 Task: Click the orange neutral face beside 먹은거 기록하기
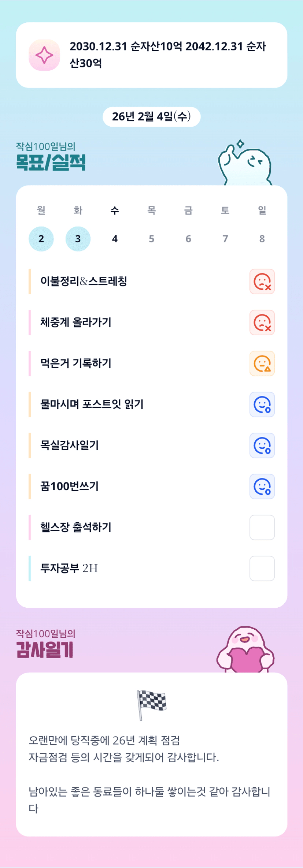(262, 364)
